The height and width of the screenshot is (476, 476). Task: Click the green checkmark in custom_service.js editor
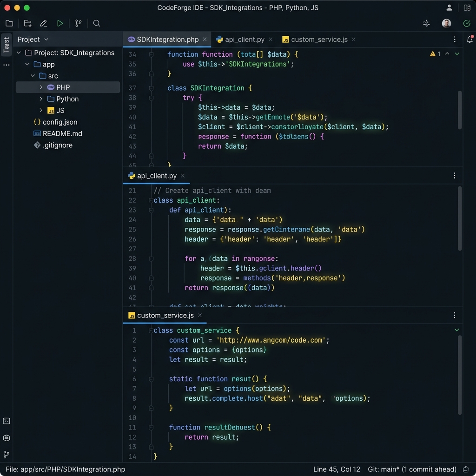pyautogui.click(x=457, y=330)
